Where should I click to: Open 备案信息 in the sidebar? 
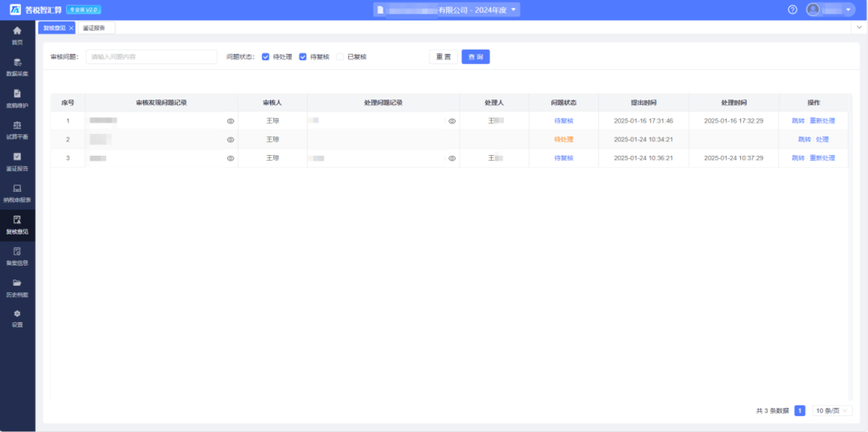point(17,256)
